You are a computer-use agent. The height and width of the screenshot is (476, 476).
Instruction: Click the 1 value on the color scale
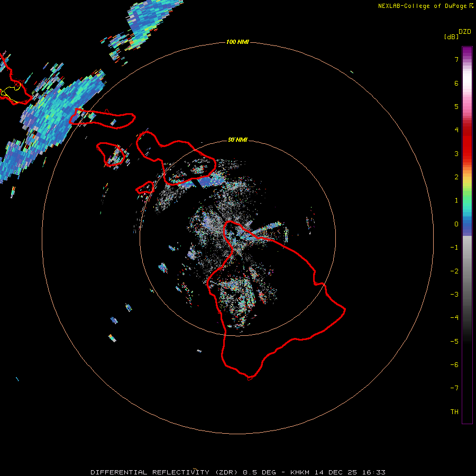coord(456,200)
